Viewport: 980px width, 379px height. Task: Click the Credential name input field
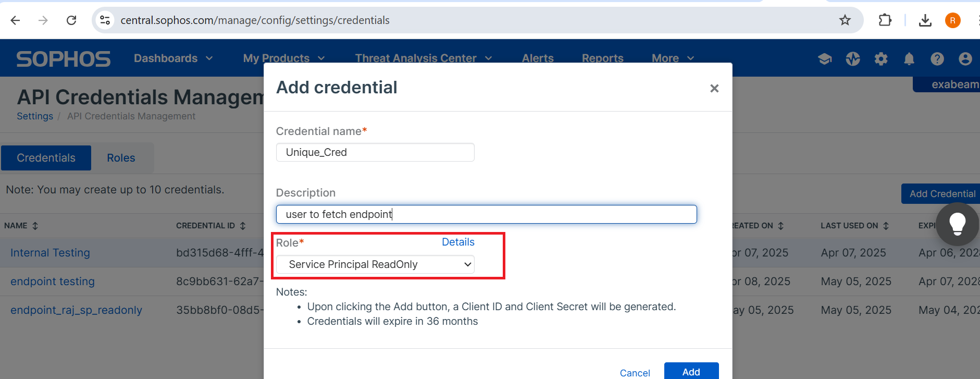pos(375,152)
